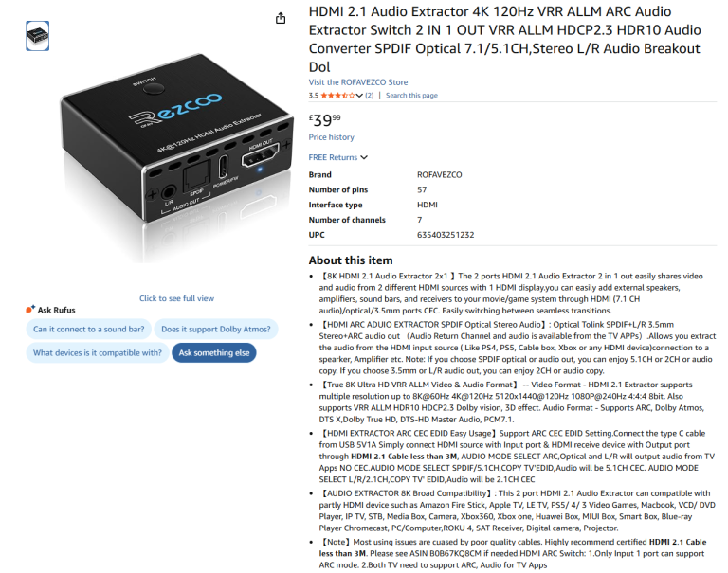Click the share icon above product image

(x=281, y=18)
